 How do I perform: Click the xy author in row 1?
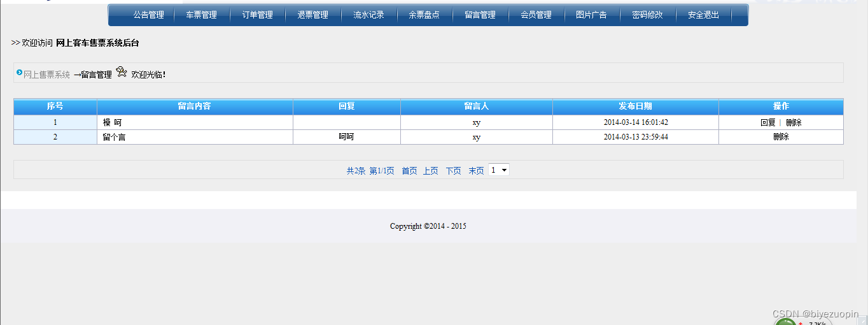[x=476, y=122]
